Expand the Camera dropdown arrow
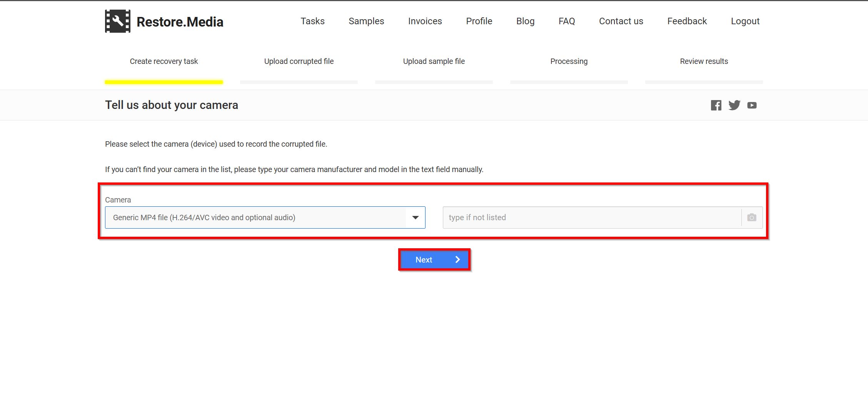 (x=416, y=217)
